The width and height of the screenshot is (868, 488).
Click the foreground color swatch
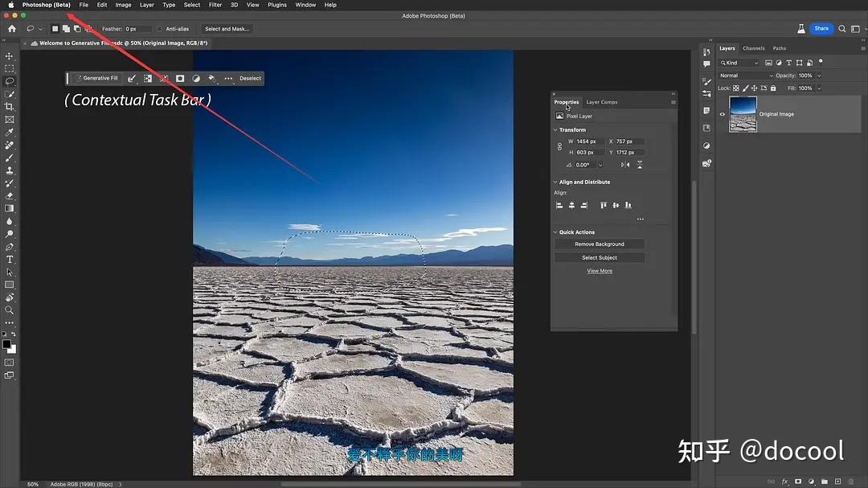pyautogui.click(x=6, y=344)
